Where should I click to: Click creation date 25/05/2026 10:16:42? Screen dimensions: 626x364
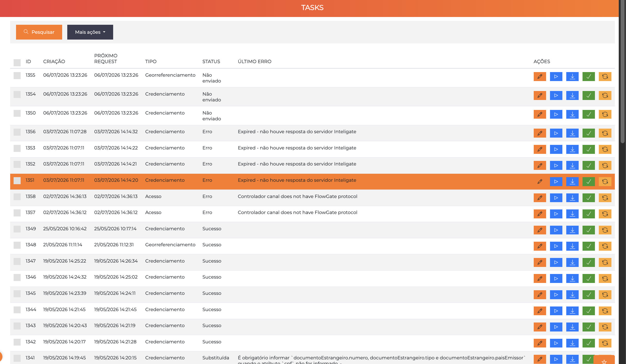click(65, 229)
